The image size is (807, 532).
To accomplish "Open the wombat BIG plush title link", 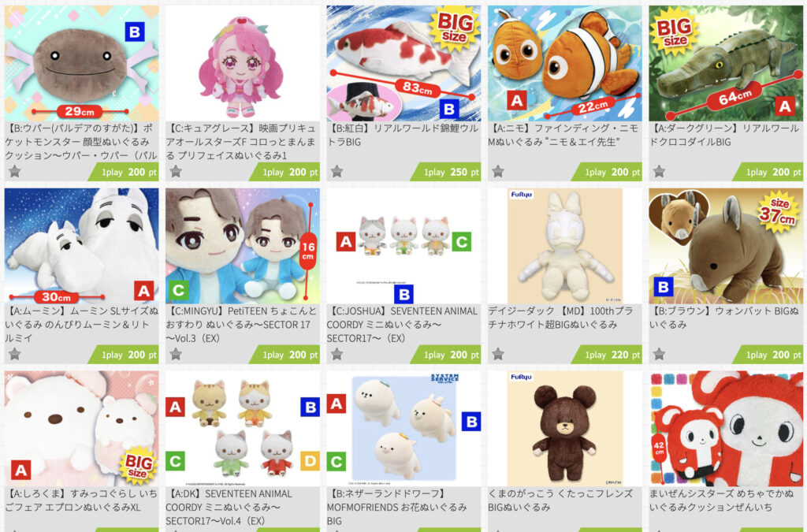I will click(725, 318).
